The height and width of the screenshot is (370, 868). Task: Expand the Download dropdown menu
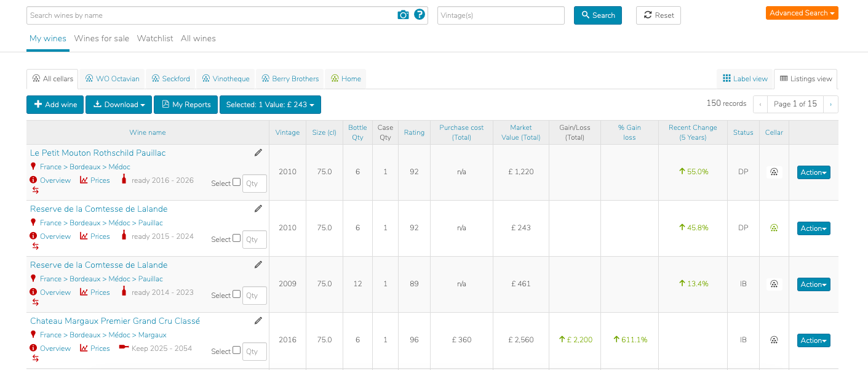tap(119, 105)
